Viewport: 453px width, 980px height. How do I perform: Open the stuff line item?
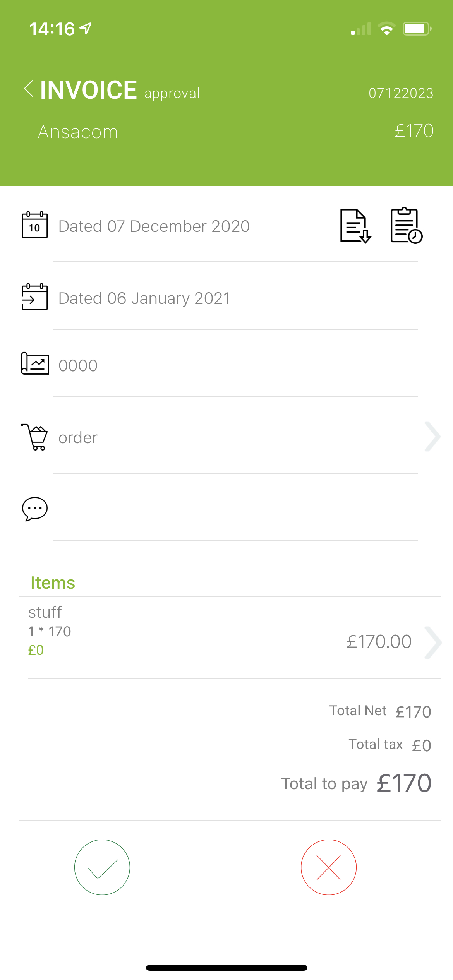click(x=230, y=638)
